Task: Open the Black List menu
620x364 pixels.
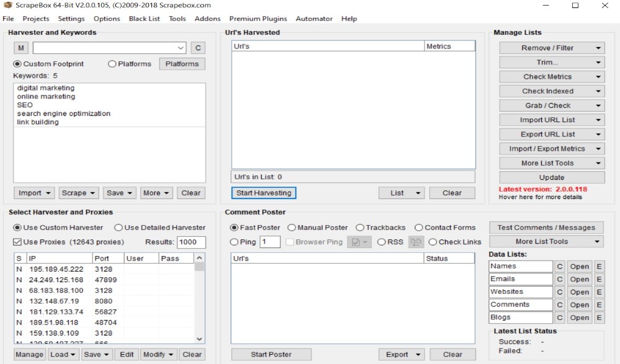Action: point(144,19)
